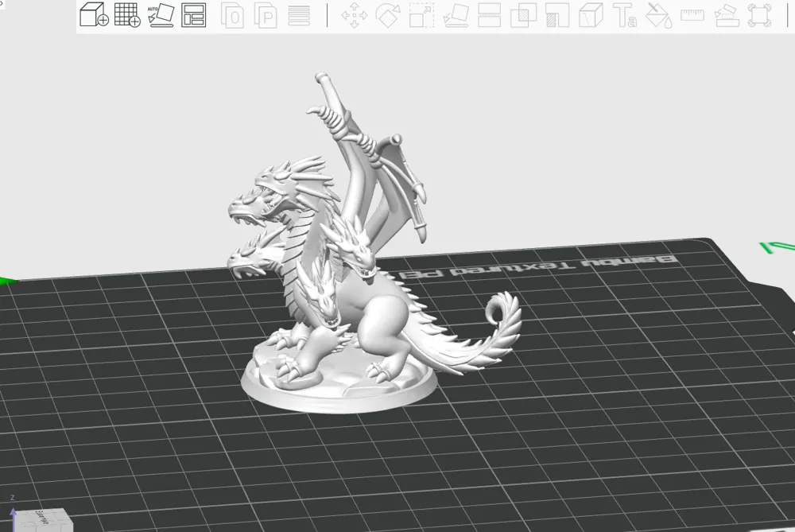This screenshot has height=532, width=795.
Task: Open the color painting bucket tool
Action: (x=658, y=15)
